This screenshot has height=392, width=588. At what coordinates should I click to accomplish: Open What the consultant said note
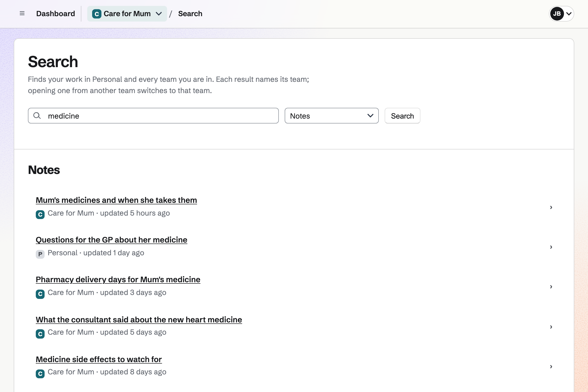coord(139,320)
